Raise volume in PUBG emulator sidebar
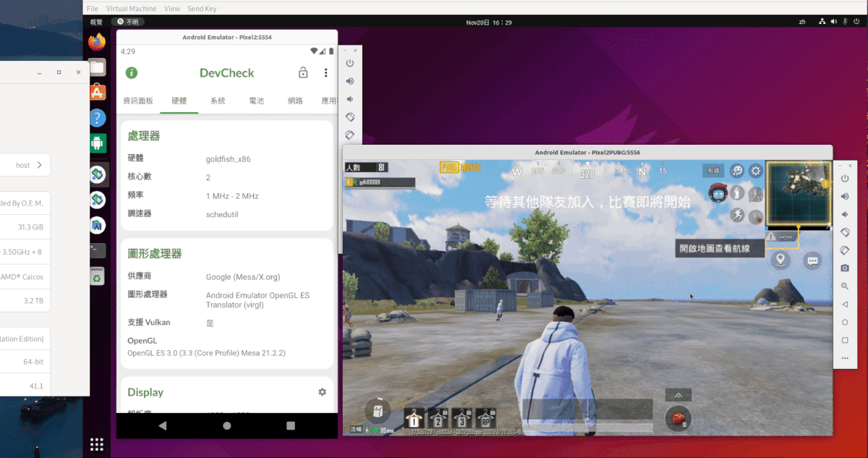Image resolution: width=868 pixels, height=458 pixels. 845,196
